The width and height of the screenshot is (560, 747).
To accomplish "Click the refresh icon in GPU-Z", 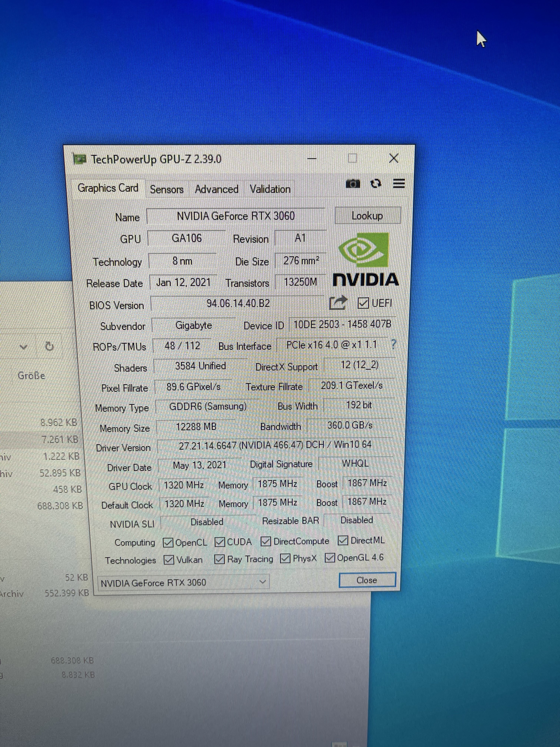I will click(376, 184).
